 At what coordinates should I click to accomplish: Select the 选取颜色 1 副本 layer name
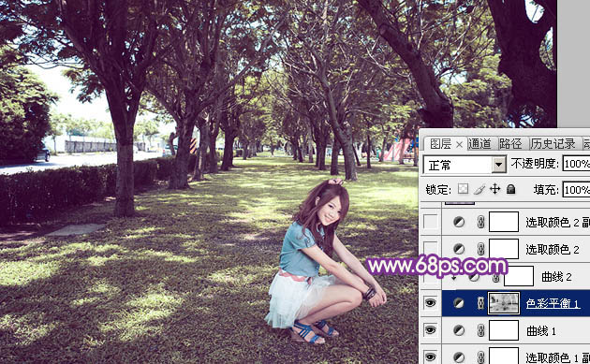(557, 357)
